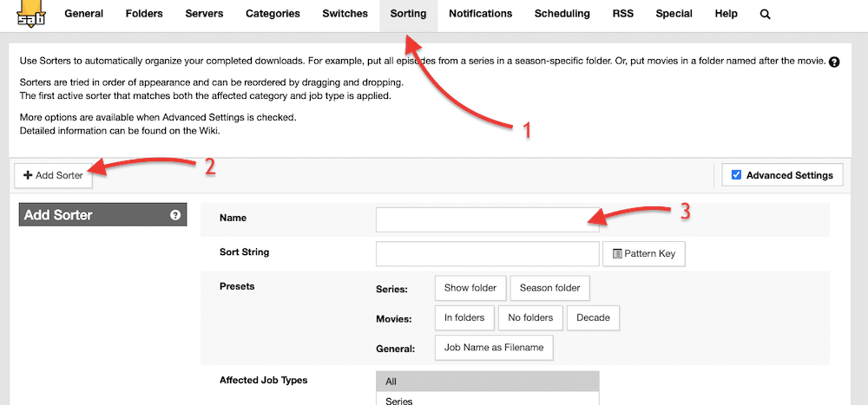
Task: Select All in Affected Job Types
Action: [487, 382]
